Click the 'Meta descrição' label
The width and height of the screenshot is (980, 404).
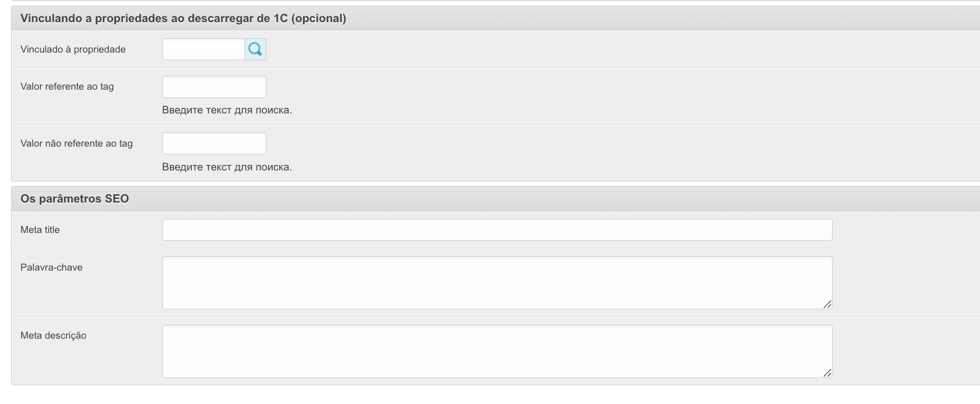click(53, 335)
